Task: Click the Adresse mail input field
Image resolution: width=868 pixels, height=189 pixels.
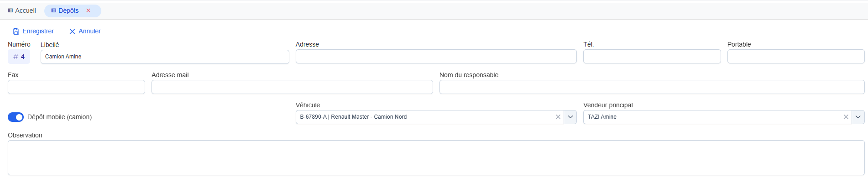Action: pyautogui.click(x=292, y=87)
